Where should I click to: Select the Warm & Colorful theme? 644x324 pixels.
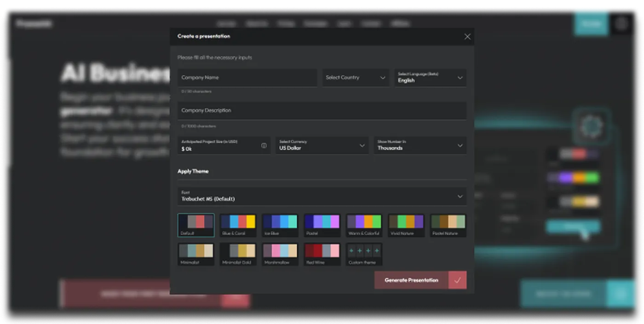(364, 225)
